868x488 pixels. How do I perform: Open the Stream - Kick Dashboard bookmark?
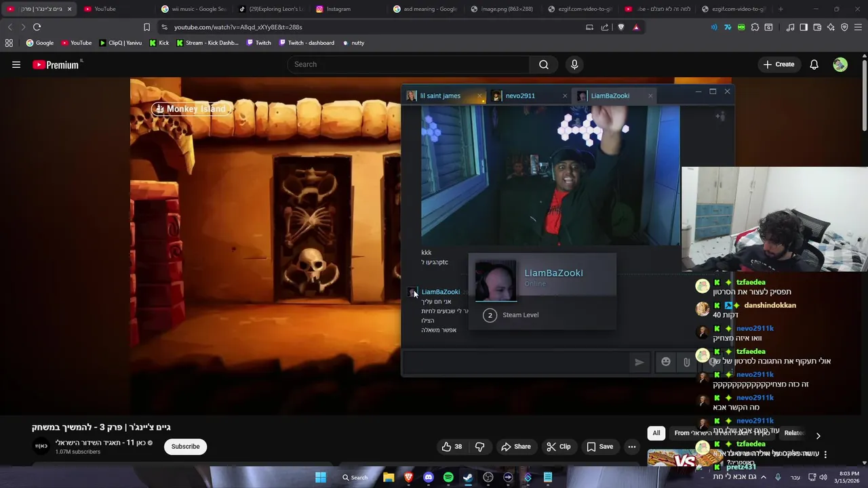coord(207,43)
